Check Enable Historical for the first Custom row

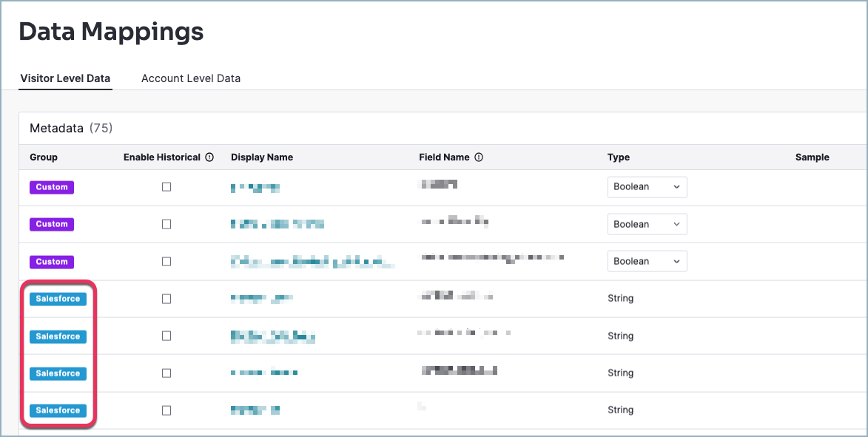[x=166, y=186]
